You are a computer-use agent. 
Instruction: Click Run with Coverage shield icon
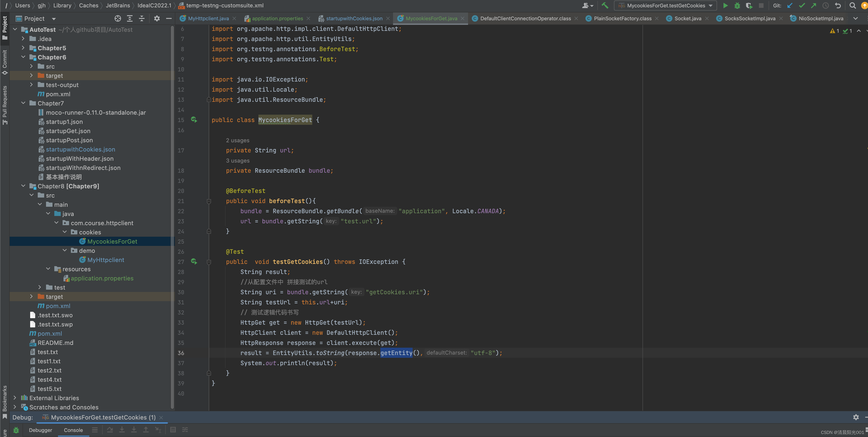pyautogui.click(x=749, y=5)
